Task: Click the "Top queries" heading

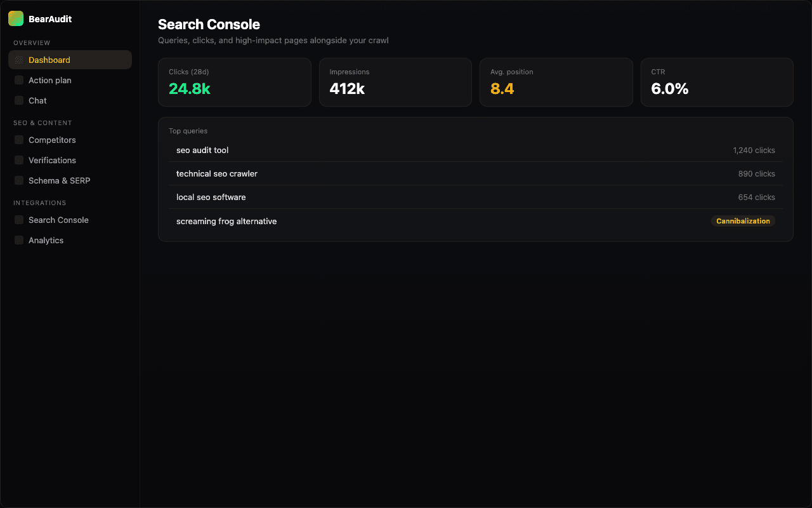Action: click(188, 131)
